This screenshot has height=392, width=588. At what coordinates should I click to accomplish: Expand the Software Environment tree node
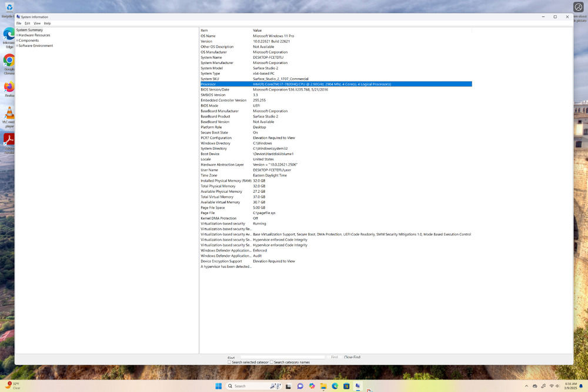click(17, 46)
